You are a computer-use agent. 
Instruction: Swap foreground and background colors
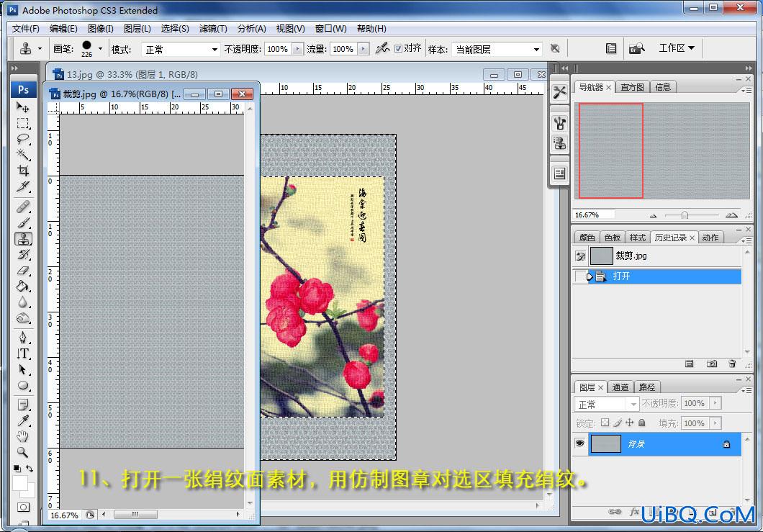(x=30, y=468)
